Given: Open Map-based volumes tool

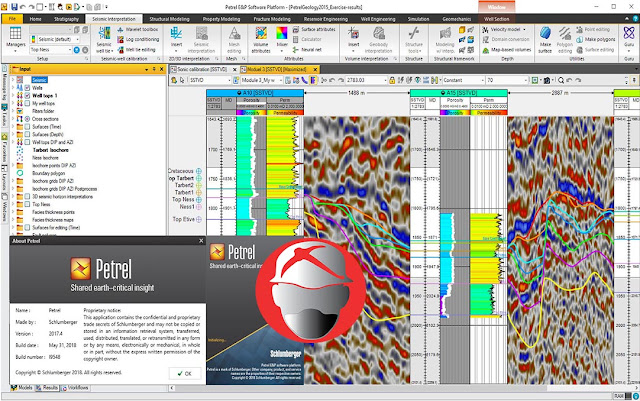Looking at the screenshot, I should click(x=507, y=50).
